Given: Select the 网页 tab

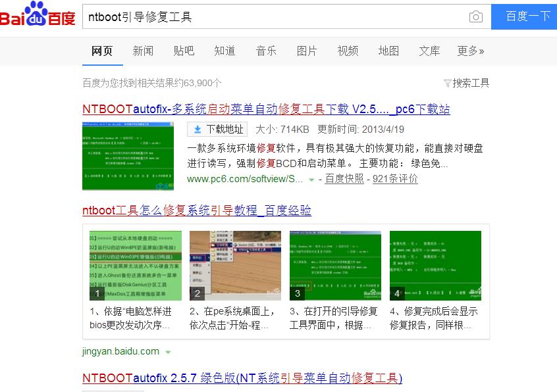Looking at the screenshot, I should pyautogui.click(x=102, y=50).
